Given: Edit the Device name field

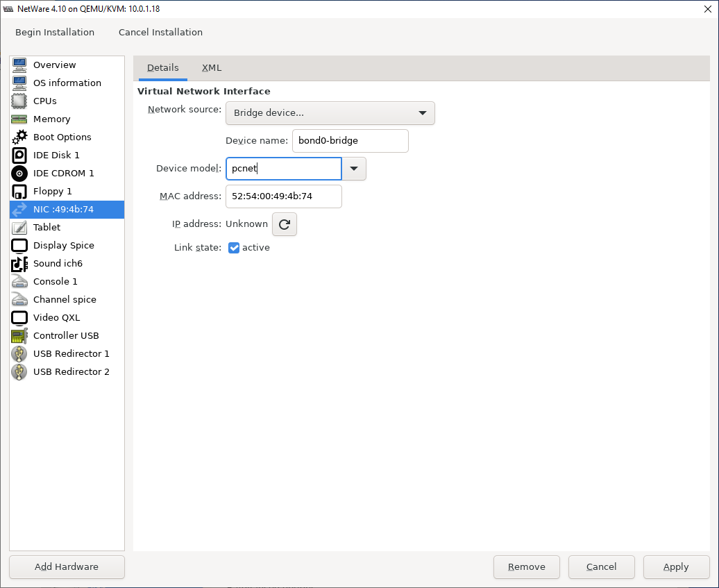Looking at the screenshot, I should pyautogui.click(x=350, y=141).
